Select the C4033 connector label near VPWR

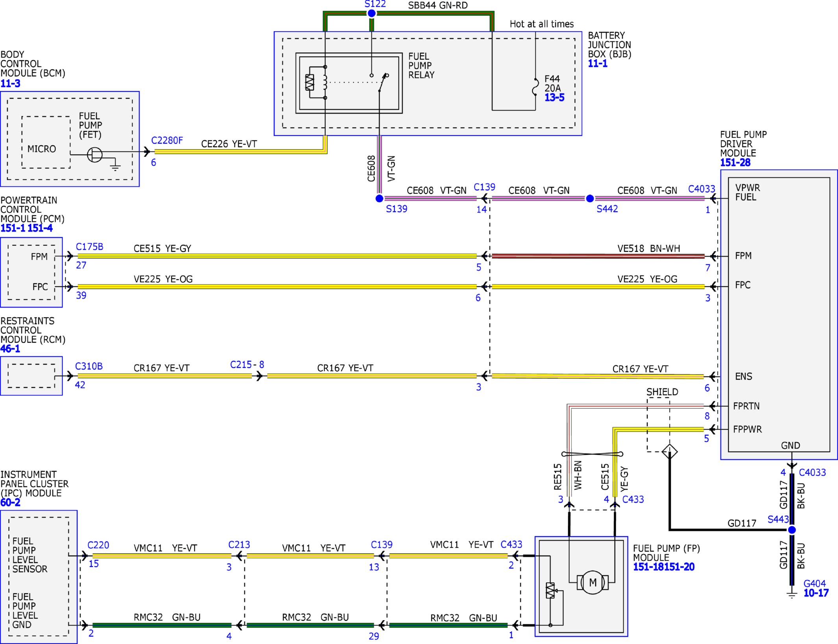(x=701, y=189)
